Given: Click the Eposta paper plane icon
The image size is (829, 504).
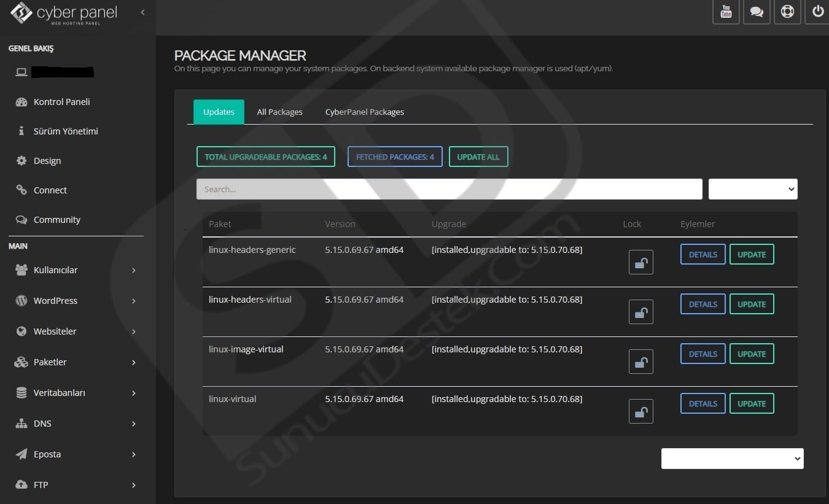Looking at the screenshot, I should point(21,454).
